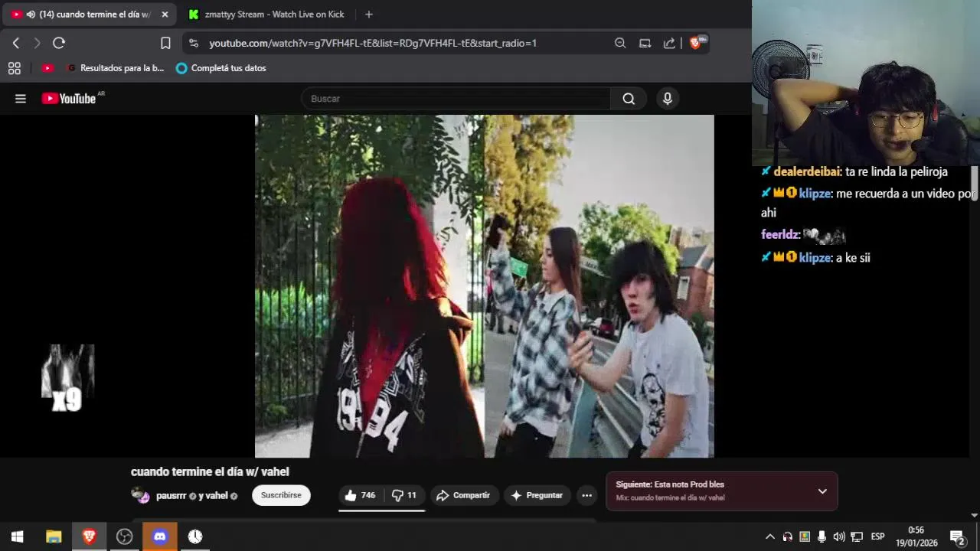This screenshot has width=980, height=551.
Task: Go back to the previous page
Action: pyautogui.click(x=16, y=43)
